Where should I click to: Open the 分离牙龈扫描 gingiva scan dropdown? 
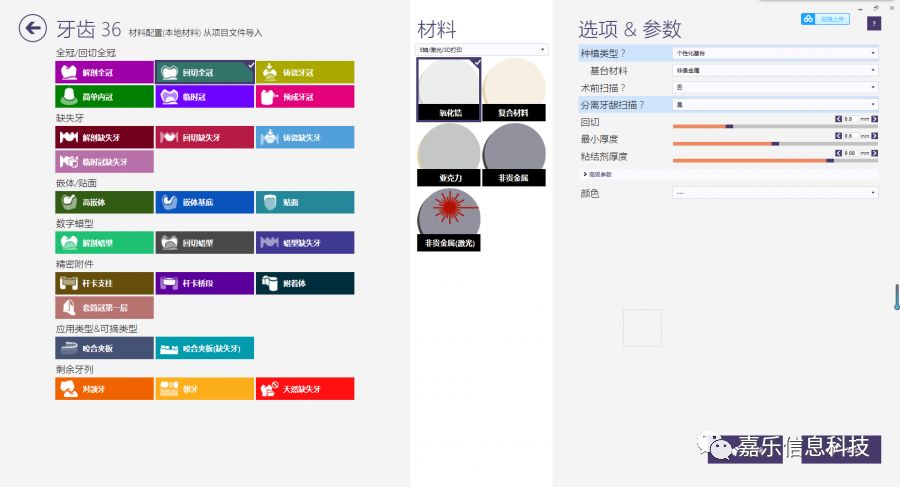[x=775, y=105]
